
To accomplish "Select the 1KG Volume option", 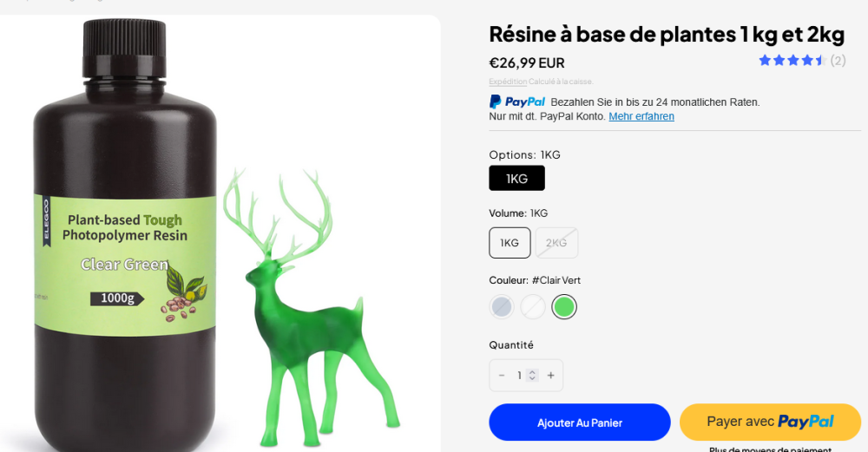I will coord(510,243).
